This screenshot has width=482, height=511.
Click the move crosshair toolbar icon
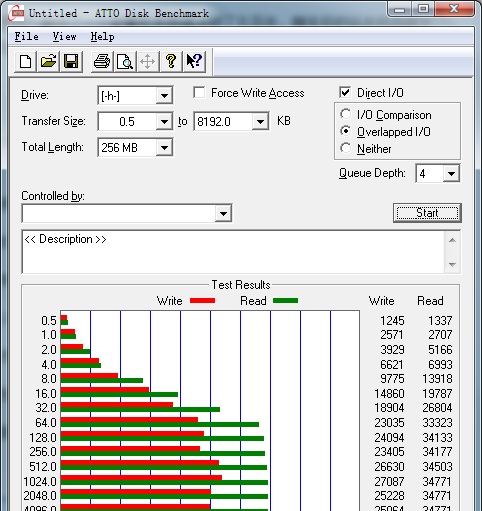[147, 61]
